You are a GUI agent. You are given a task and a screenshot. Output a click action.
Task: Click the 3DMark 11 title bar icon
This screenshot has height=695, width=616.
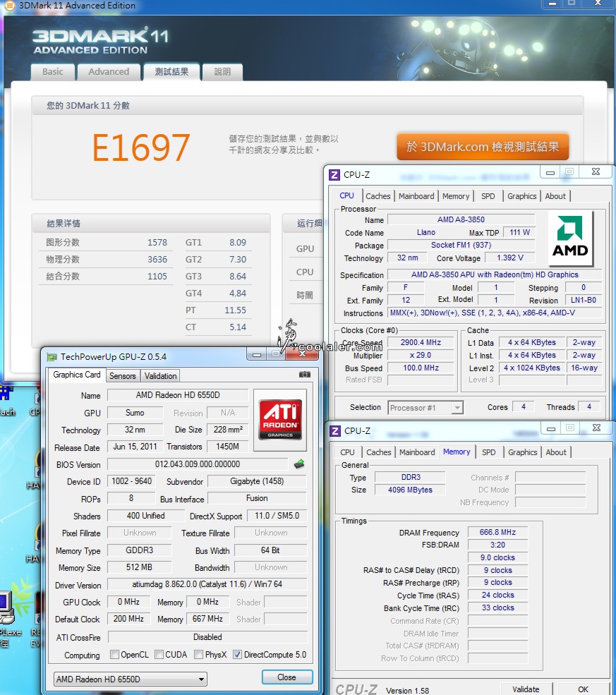pos(9,6)
